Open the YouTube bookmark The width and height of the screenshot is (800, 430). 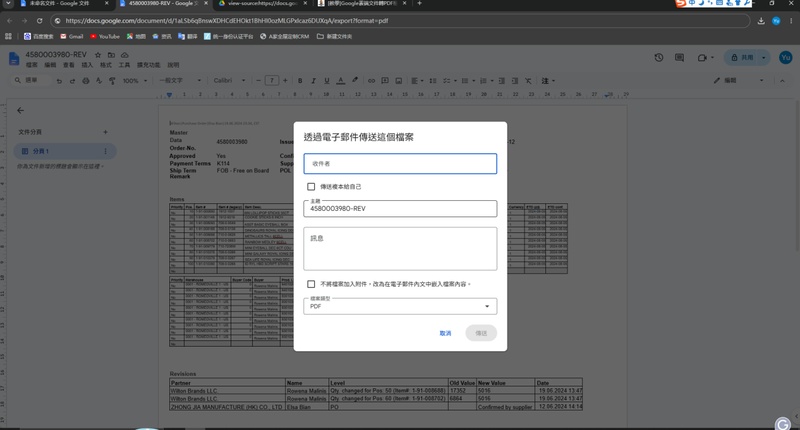pyautogui.click(x=105, y=36)
